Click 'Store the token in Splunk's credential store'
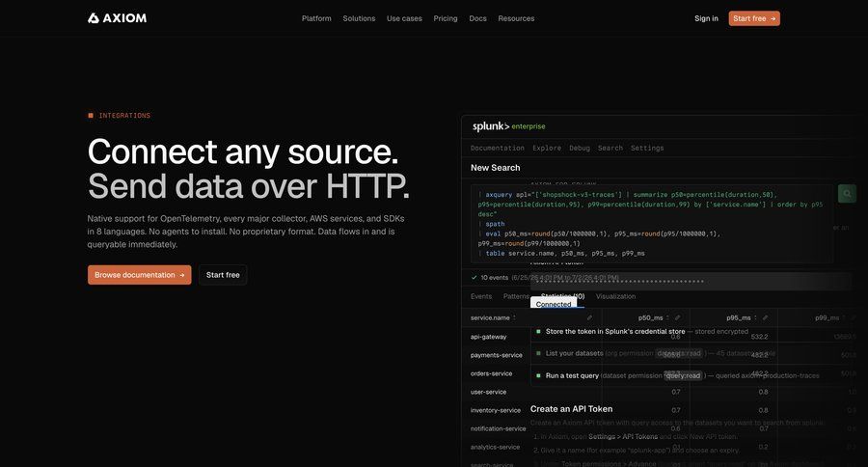This screenshot has width=868, height=467. click(x=615, y=331)
